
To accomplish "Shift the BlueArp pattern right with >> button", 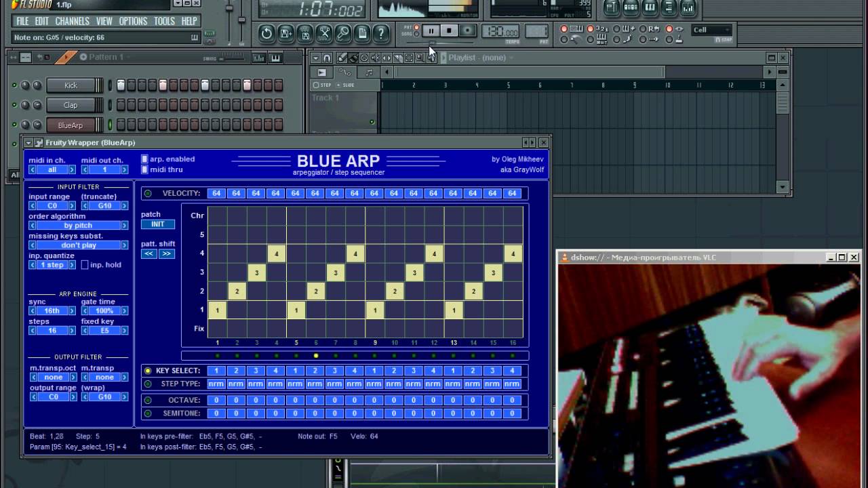I will 166,253.
